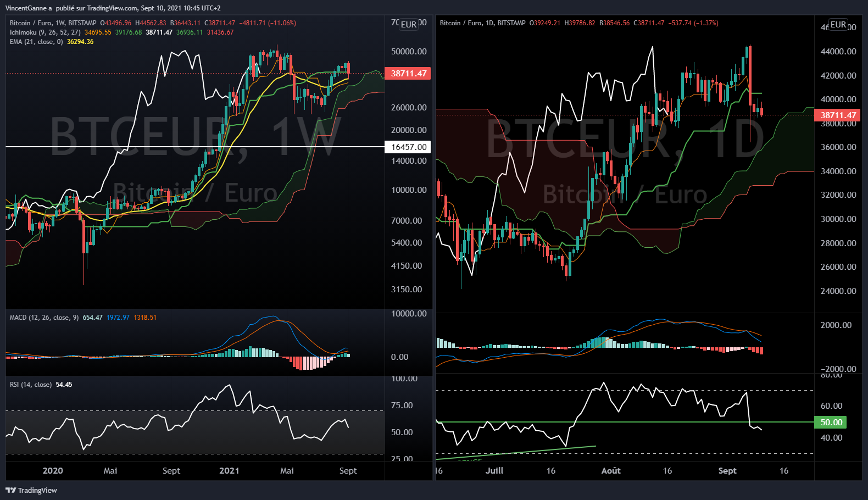Click the red 38711.47 price tag on daily chart
The width and height of the screenshot is (868, 500).
point(838,115)
